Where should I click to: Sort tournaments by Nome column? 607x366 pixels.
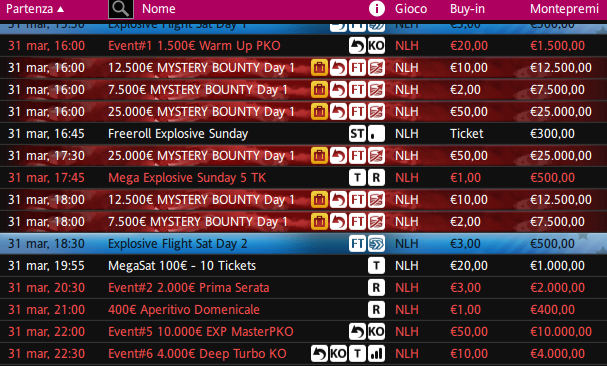tap(159, 9)
